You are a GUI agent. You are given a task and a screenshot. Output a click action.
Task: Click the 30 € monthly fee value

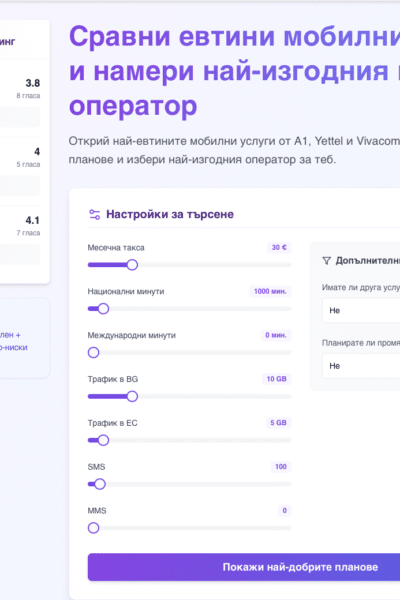[x=279, y=248]
